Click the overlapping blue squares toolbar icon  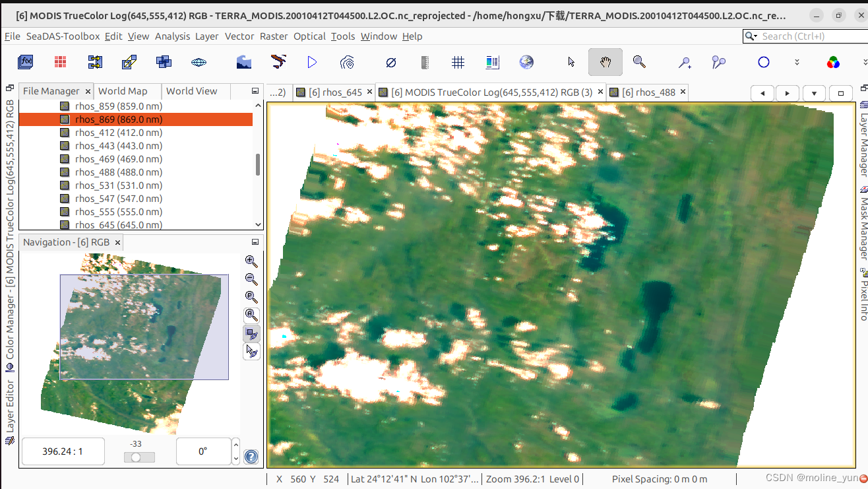[164, 62]
